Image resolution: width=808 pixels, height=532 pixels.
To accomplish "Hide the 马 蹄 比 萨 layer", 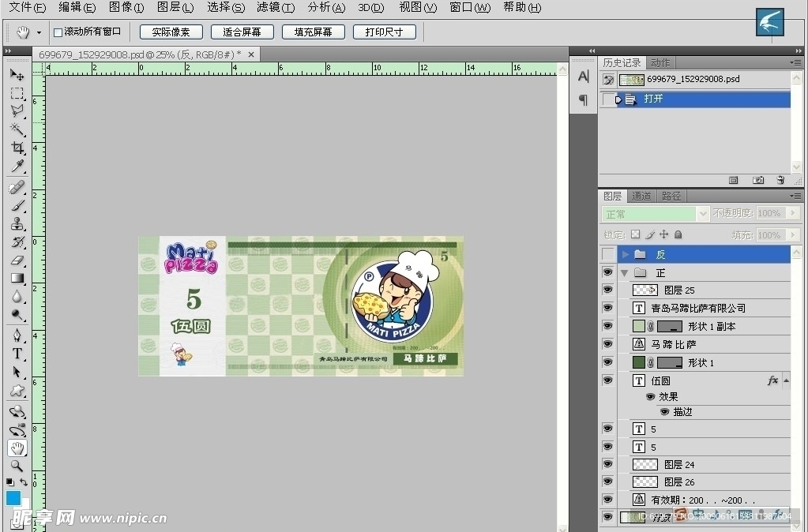I will [x=608, y=344].
